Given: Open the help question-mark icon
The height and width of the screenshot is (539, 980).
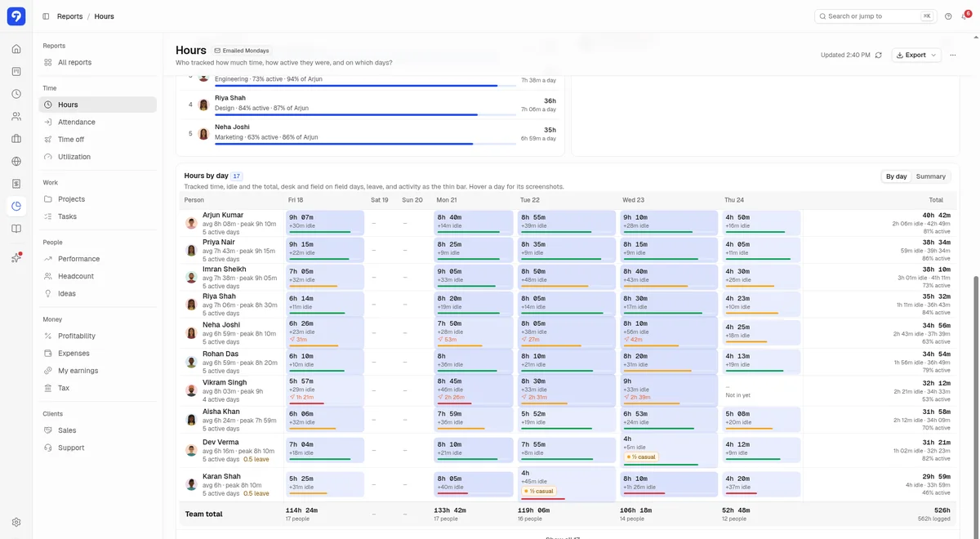Looking at the screenshot, I should coord(948,16).
